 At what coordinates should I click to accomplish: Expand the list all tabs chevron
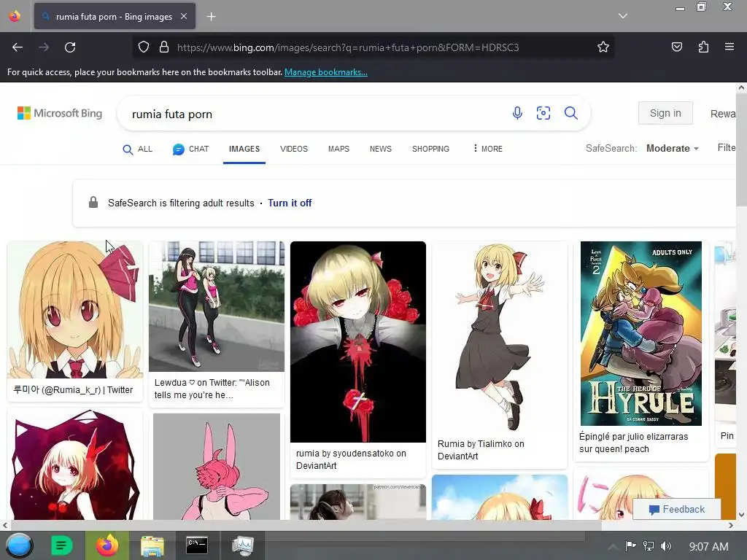pos(623,16)
